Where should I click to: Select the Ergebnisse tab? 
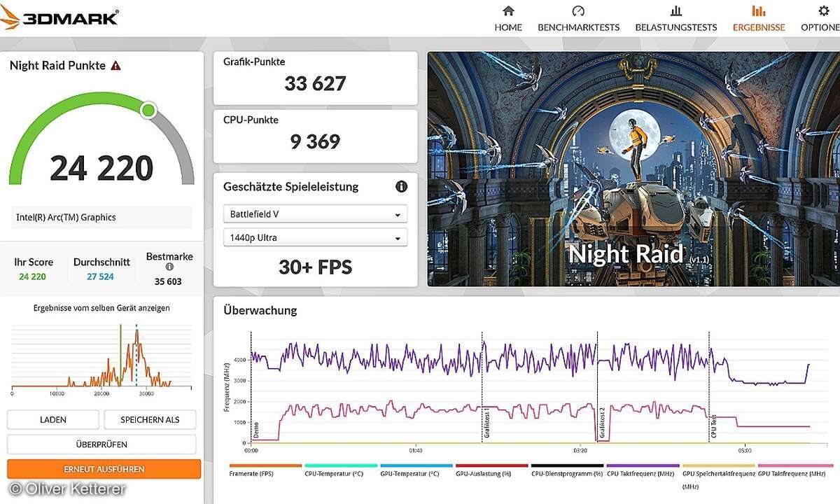coord(759,19)
